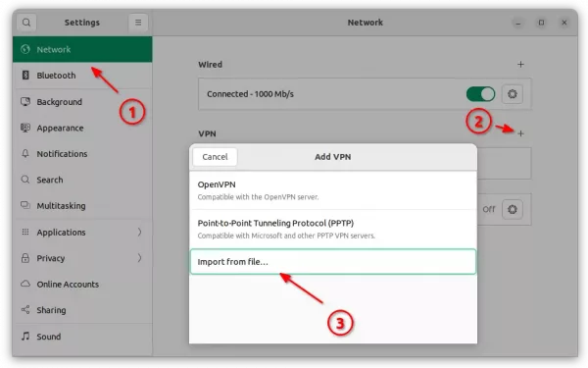Expand Privacy submenu chevron
Viewport: 588px width, 368px height.
point(139,258)
